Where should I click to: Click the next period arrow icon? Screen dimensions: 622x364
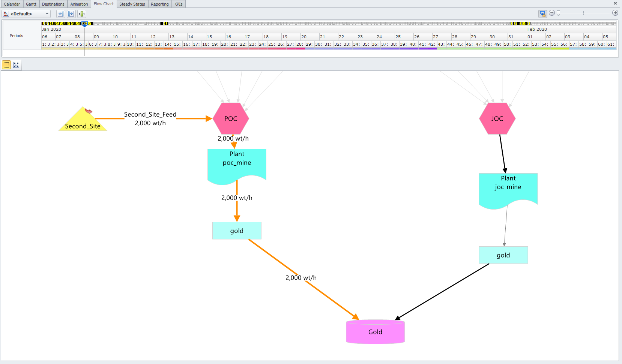coord(71,14)
